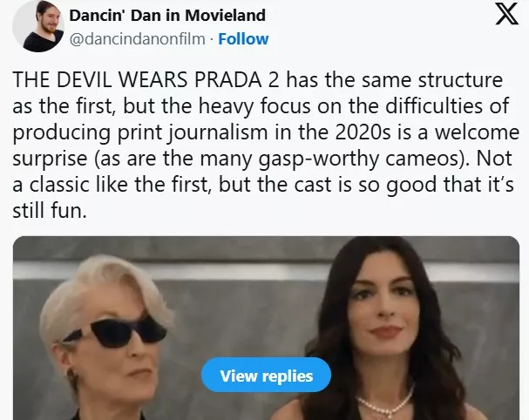Click the Dancin' Dan in Movieland name

coord(167,16)
